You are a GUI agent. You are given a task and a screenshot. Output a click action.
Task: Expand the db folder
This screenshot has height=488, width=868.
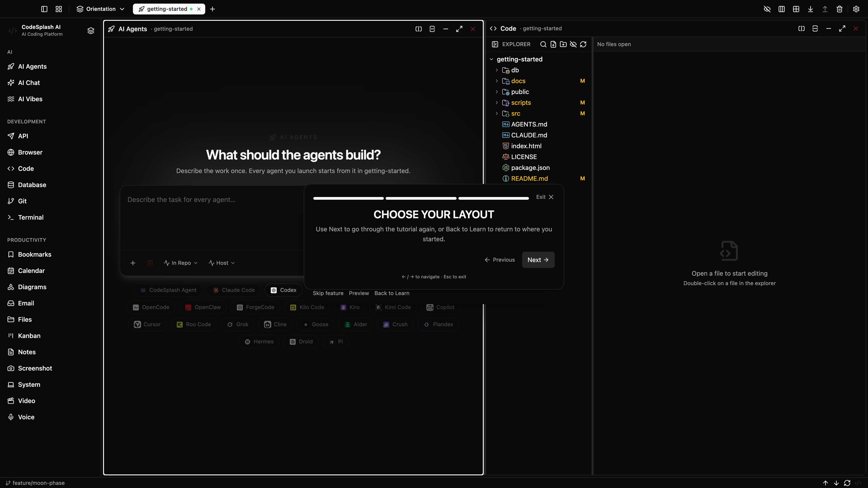coord(497,70)
